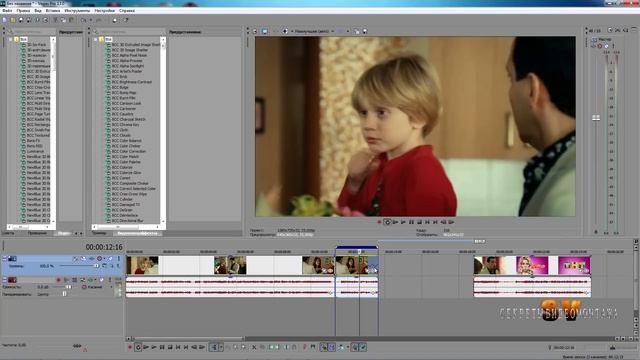Click the preview on external monitor icon
This screenshot has width=640, height=360.
[264, 31]
